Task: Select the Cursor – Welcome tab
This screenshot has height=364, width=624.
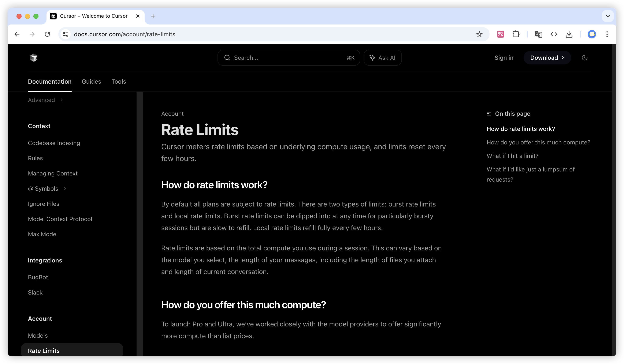Action: [x=95, y=16]
